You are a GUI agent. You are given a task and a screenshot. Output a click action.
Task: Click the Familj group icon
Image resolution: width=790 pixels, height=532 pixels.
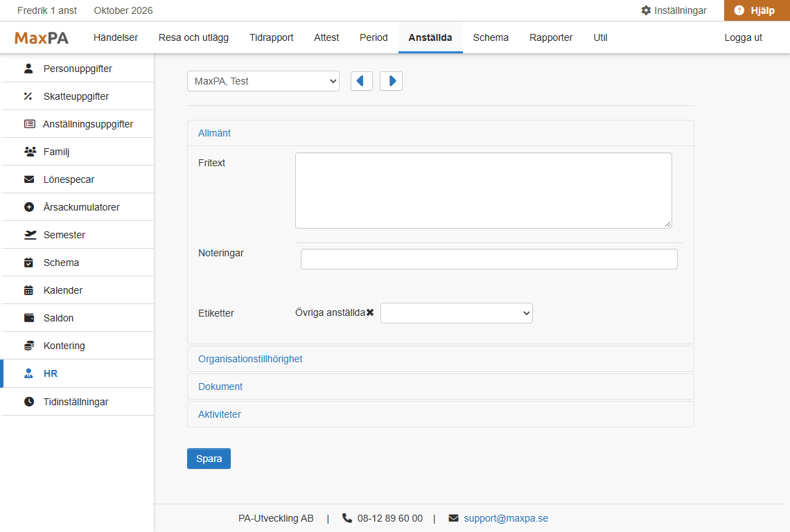(30, 152)
